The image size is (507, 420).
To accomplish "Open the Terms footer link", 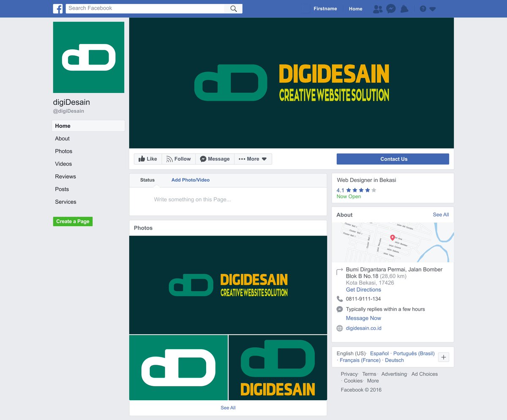I will pos(369,374).
